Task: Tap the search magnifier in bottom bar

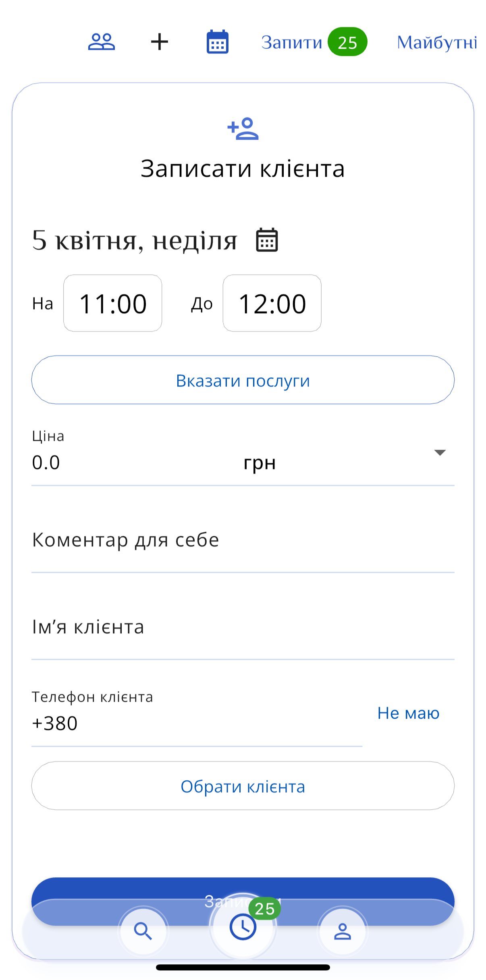Action: coord(143,931)
